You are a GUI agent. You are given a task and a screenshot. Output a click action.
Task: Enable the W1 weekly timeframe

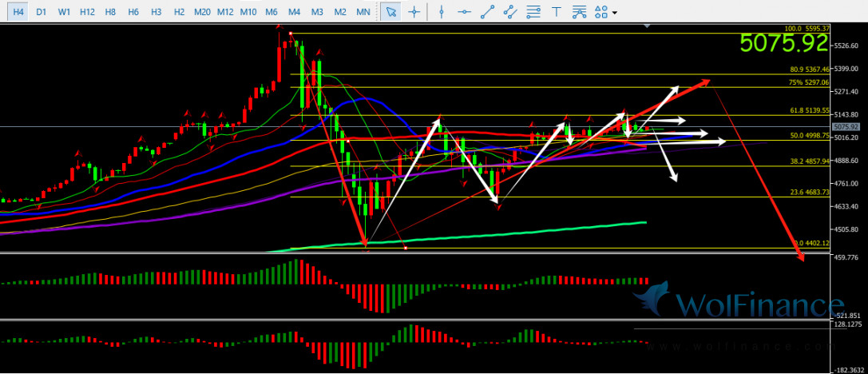click(x=65, y=12)
